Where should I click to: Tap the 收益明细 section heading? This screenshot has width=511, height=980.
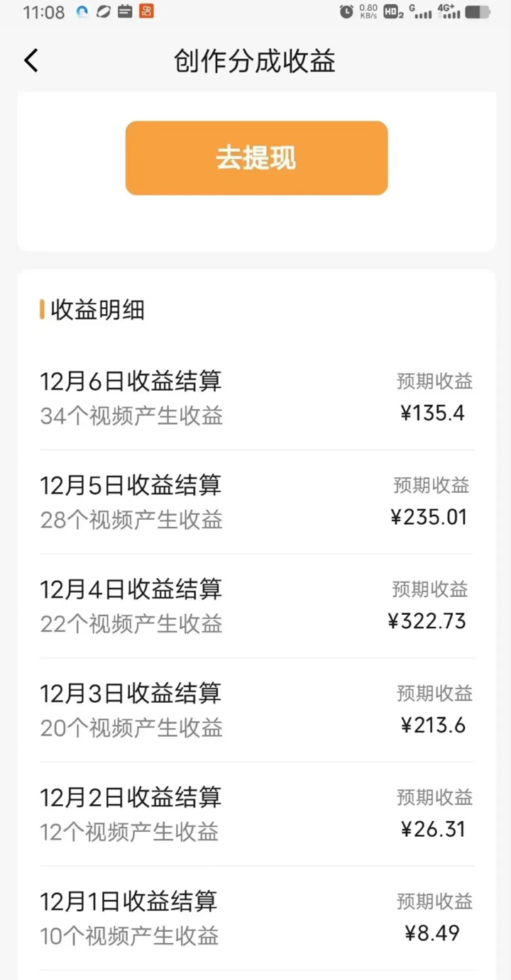[97, 310]
